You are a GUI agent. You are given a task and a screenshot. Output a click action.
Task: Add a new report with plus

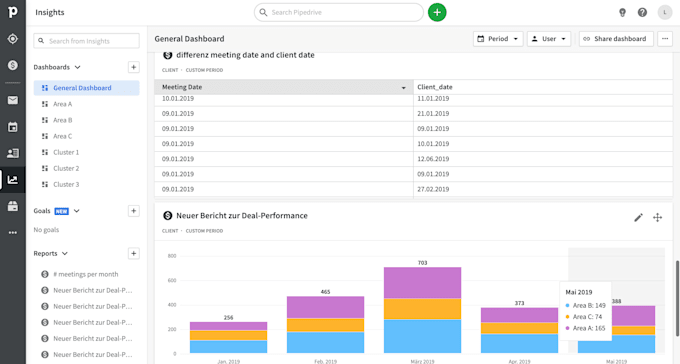(x=134, y=253)
